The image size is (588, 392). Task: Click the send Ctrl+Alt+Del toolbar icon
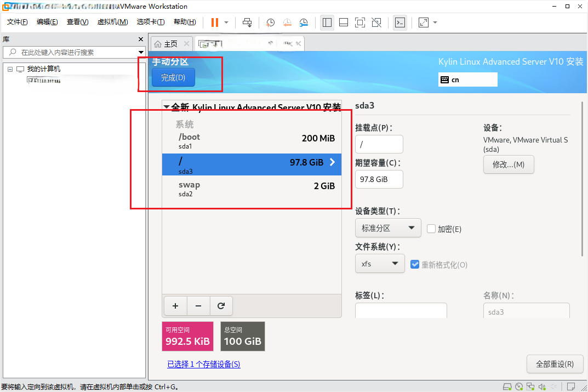point(247,22)
